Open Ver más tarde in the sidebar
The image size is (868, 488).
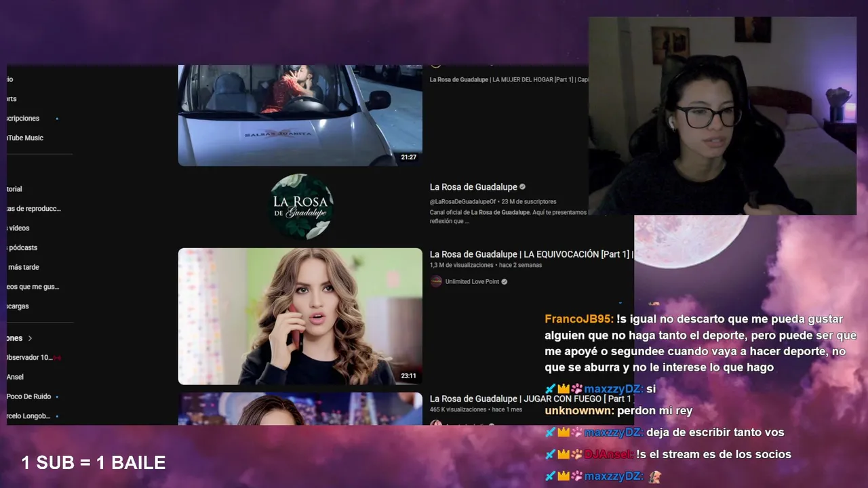[23, 267]
